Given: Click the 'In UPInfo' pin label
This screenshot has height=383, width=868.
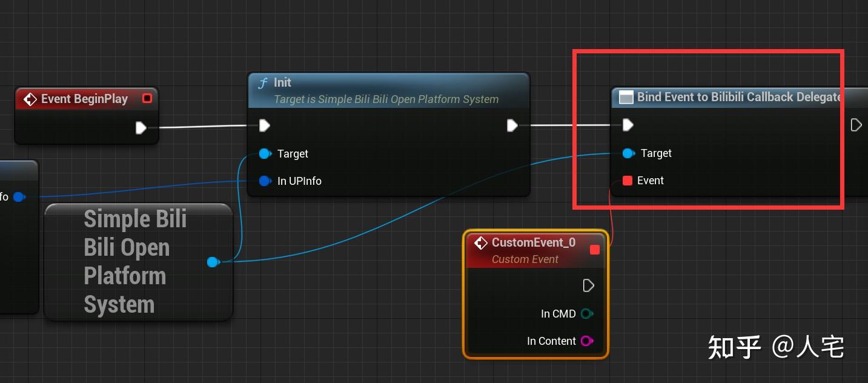Looking at the screenshot, I should 299,181.
